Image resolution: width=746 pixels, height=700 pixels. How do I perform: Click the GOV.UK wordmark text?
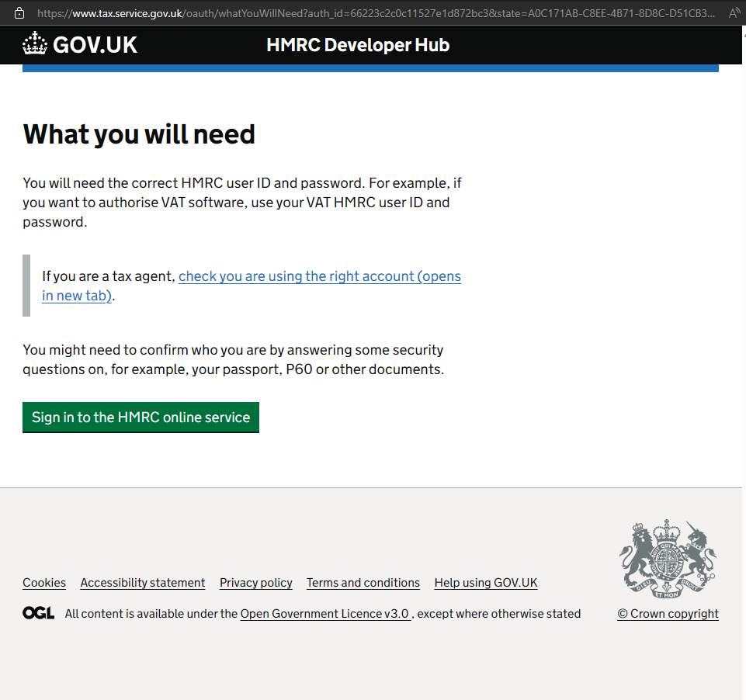95,45
